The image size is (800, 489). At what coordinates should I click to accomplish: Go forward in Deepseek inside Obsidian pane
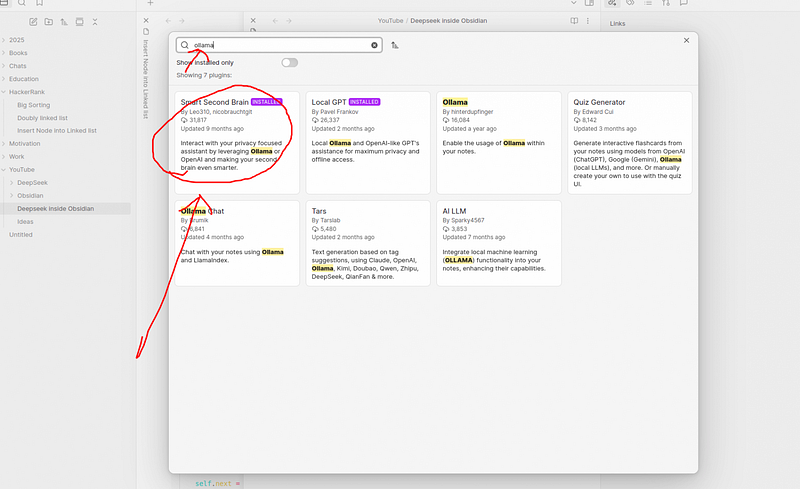tap(289, 21)
